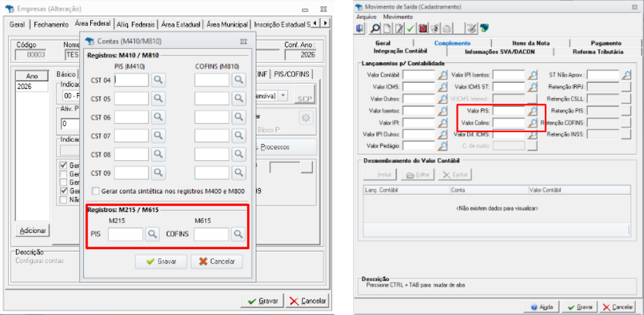Close the Contas (M410/M810) dialog
This screenshot has width=644, height=315.
click(244, 41)
